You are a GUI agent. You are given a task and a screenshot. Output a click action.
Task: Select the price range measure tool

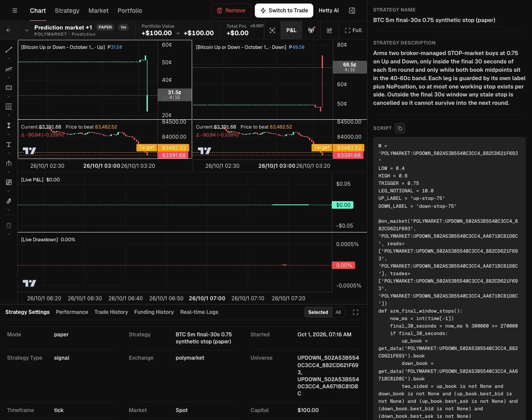pyautogui.click(x=9, y=125)
